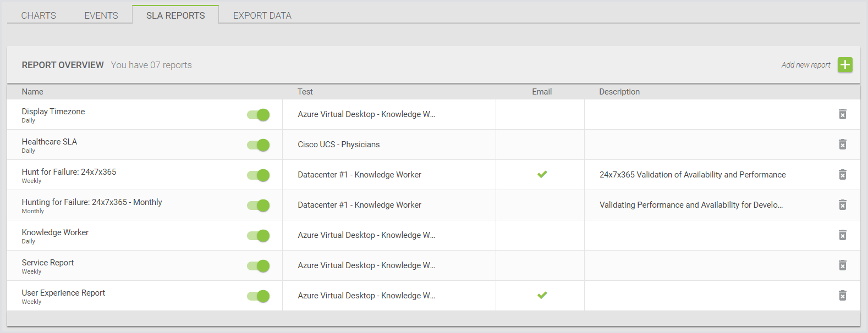Disable the Display Timezone report toggle
The image size is (868, 333).
click(259, 115)
